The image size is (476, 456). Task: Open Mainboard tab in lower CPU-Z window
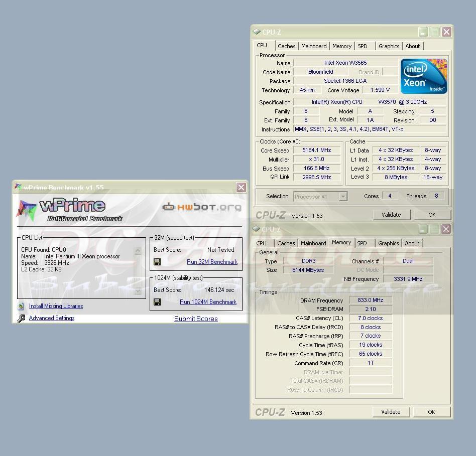tap(313, 243)
